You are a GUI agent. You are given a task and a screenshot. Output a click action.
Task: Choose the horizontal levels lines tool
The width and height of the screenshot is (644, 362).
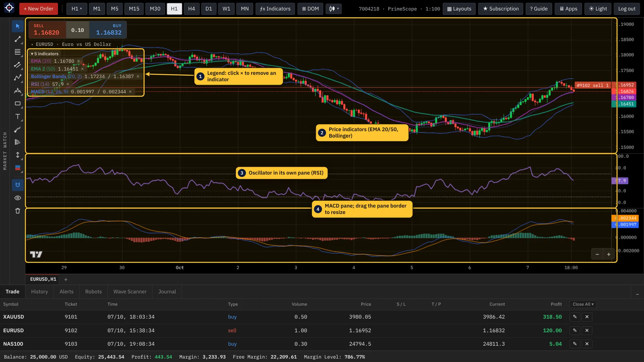pyautogui.click(x=18, y=52)
